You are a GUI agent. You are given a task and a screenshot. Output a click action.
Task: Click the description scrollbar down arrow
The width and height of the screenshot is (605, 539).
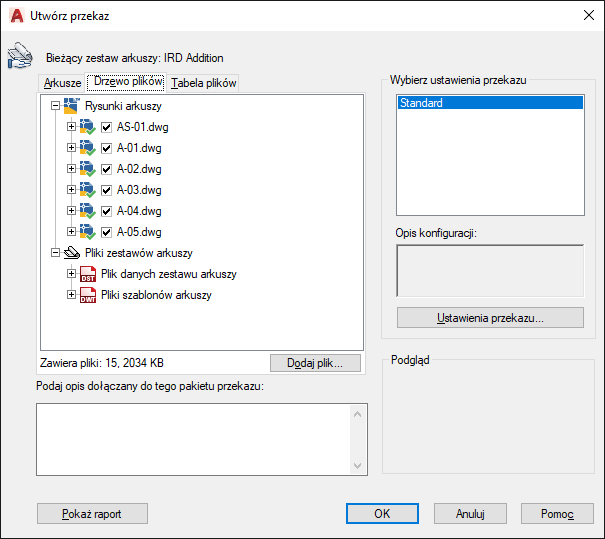[x=358, y=466]
